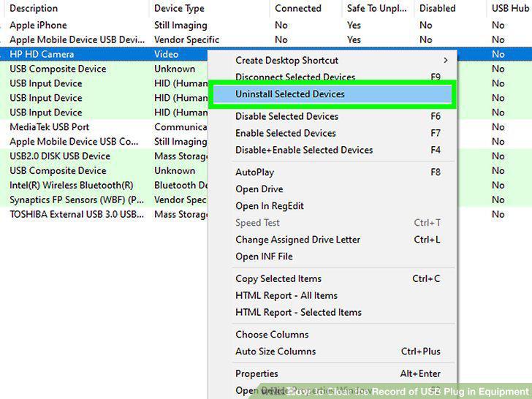Select Disable+Enable Selected Devices
Screen dimensions: 532x399
[332, 150]
